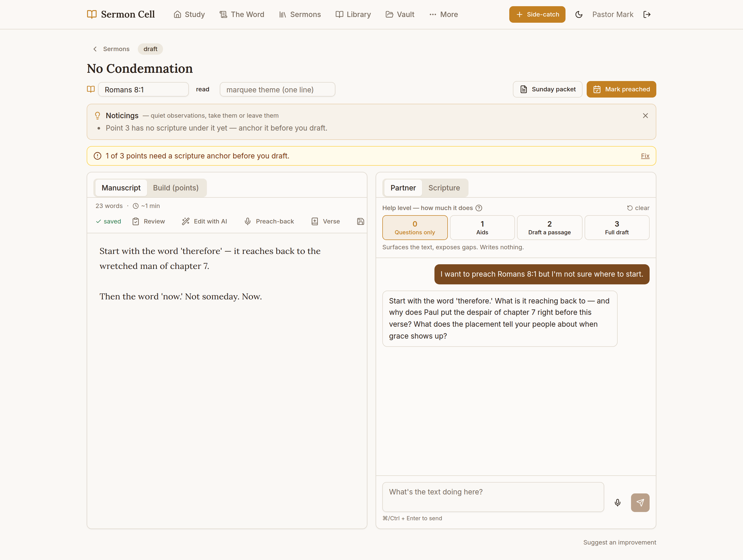Image resolution: width=743 pixels, height=560 pixels.
Task: Switch to the Manuscript tab
Action: click(x=121, y=188)
